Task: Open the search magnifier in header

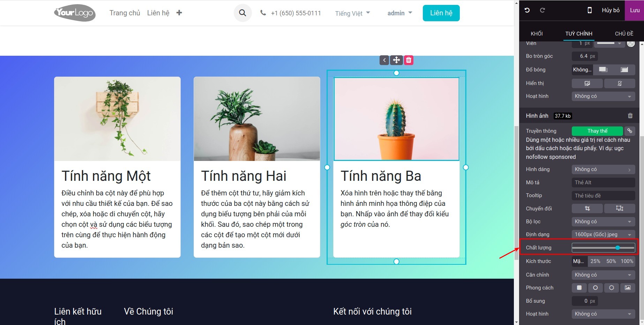Action: tap(242, 13)
